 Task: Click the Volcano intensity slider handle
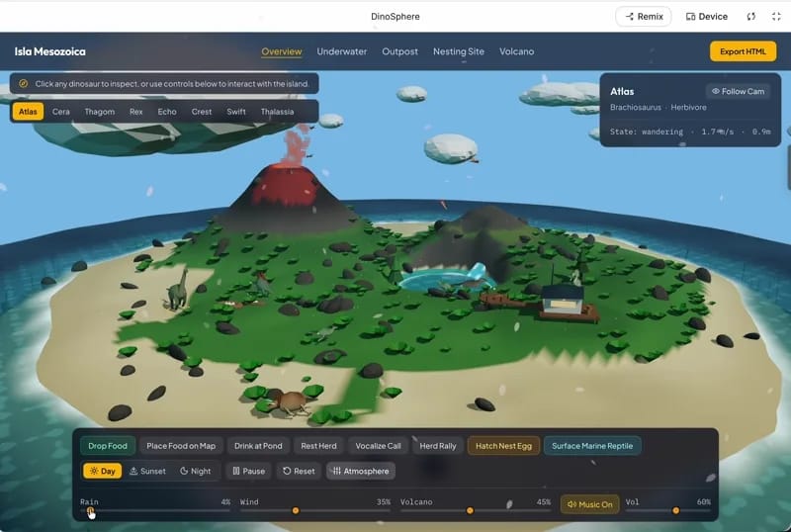[470, 510]
